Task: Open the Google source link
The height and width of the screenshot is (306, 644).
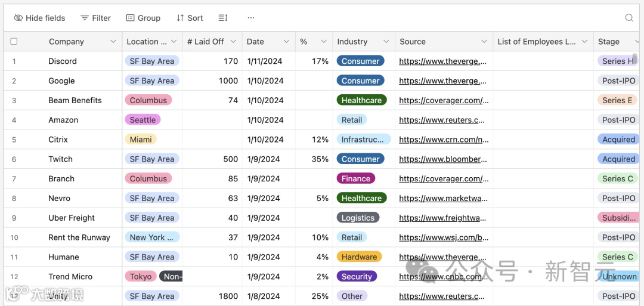Action: (x=442, y=81)
